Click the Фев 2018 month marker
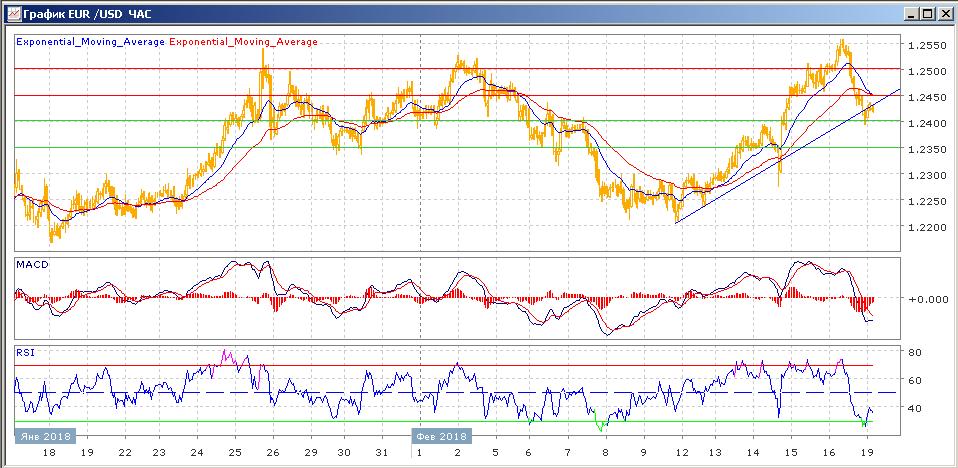 point(441,436)
